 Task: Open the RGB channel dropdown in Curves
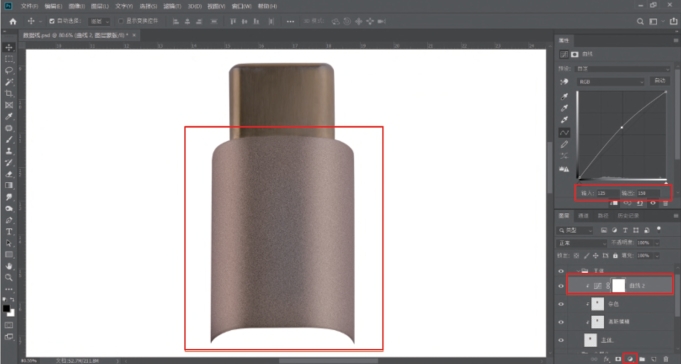[x=610, y=82]
